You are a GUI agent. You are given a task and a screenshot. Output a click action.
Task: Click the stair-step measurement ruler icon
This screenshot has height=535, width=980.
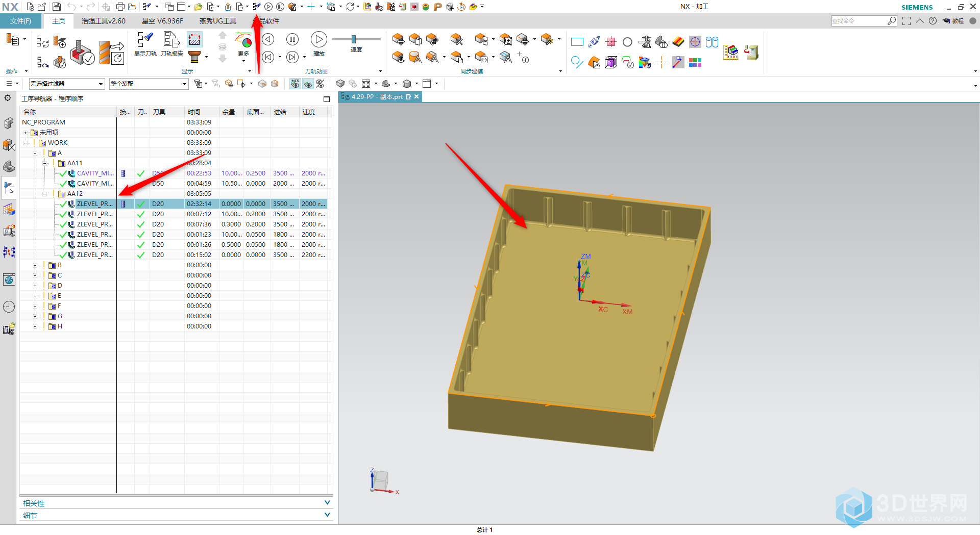[x=731, y=52]
